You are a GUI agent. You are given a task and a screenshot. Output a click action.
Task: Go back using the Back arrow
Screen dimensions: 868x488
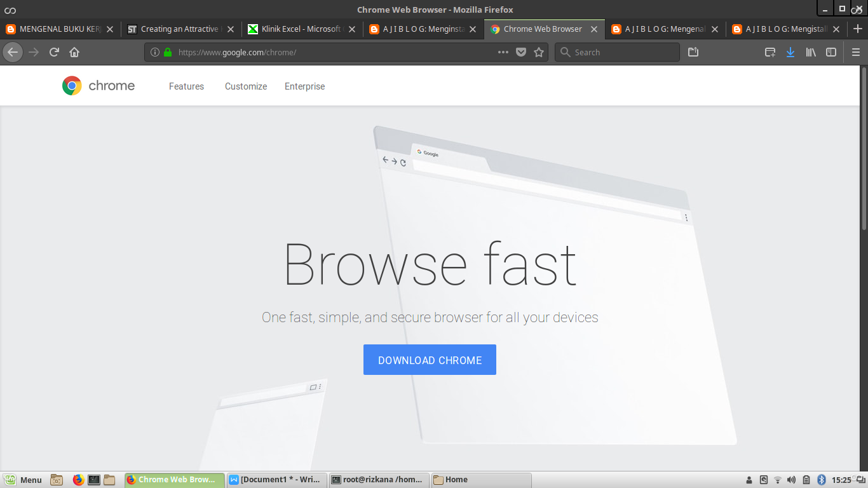tap(13, 52)
